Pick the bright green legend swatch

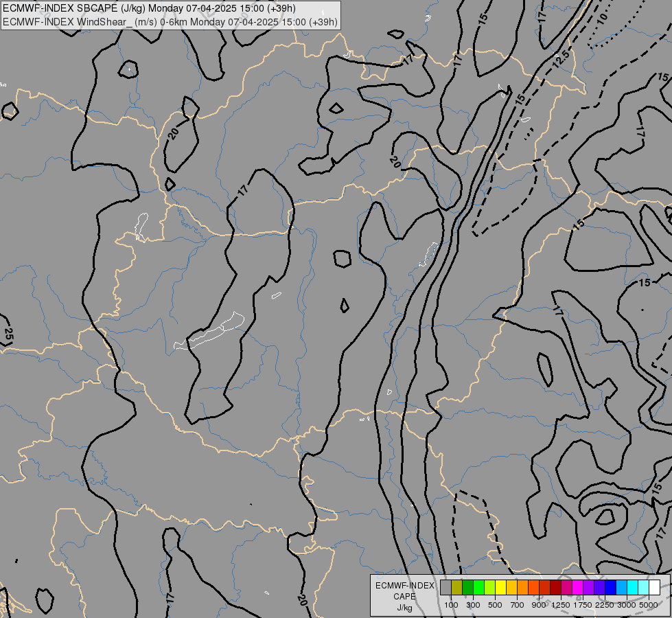pyautogui.click(x=478, y=588)
